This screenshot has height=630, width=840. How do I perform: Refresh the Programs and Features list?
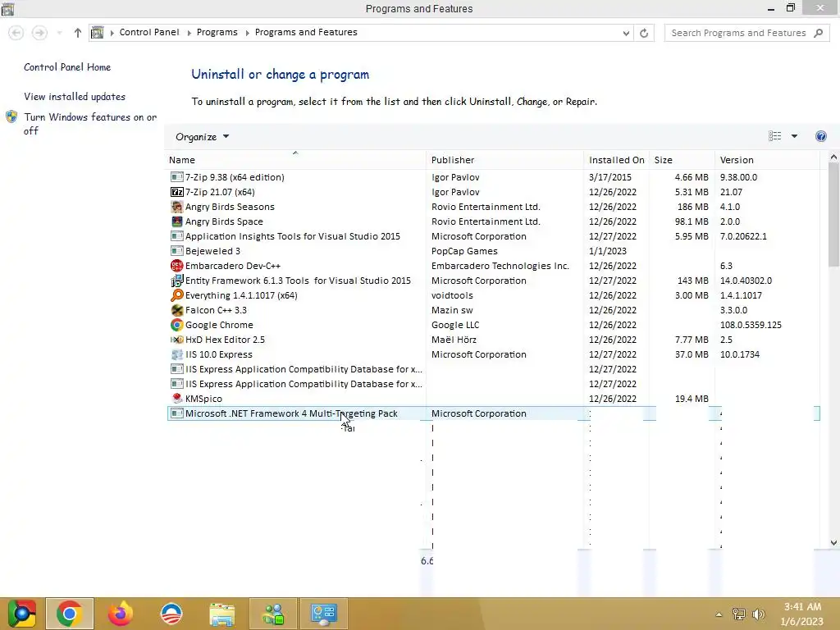click(644, 33)
